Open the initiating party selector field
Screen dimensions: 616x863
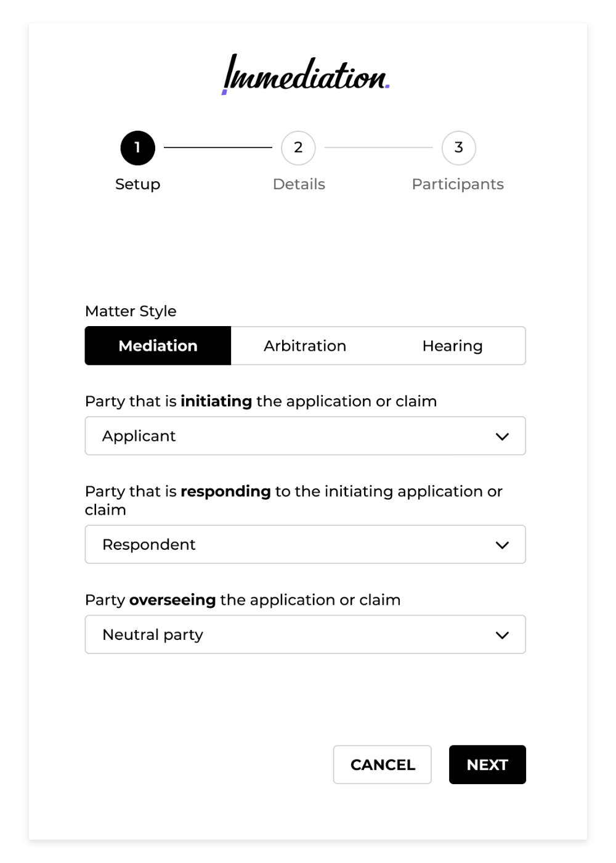tap(305, 436)
